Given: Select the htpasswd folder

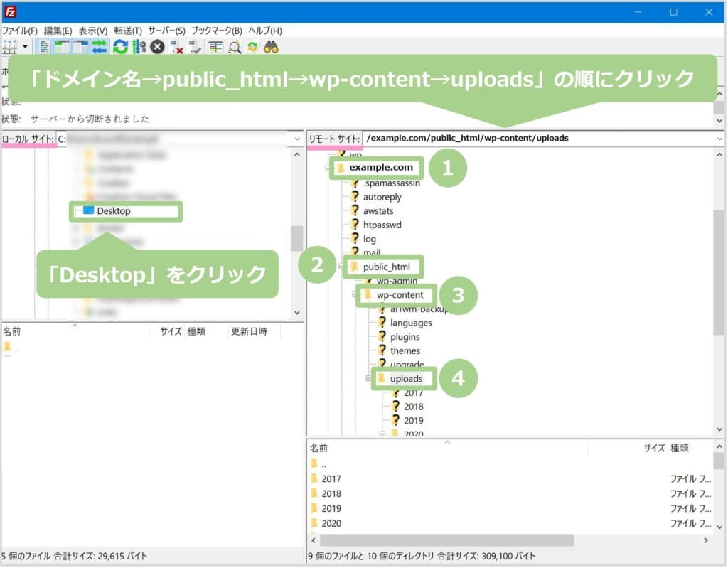Looking at the screenshot, I should point(382,225).
